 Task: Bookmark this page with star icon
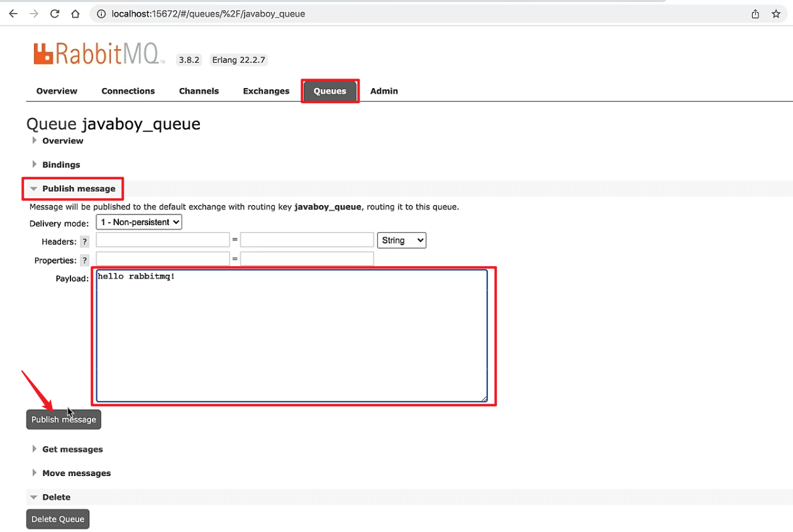[x=776, y=14]
